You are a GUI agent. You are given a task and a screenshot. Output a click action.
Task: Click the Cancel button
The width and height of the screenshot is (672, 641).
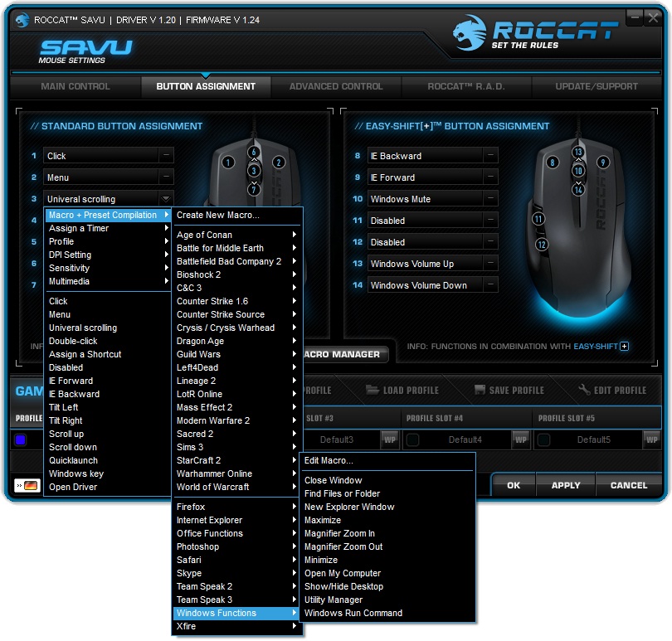[629, 485]
